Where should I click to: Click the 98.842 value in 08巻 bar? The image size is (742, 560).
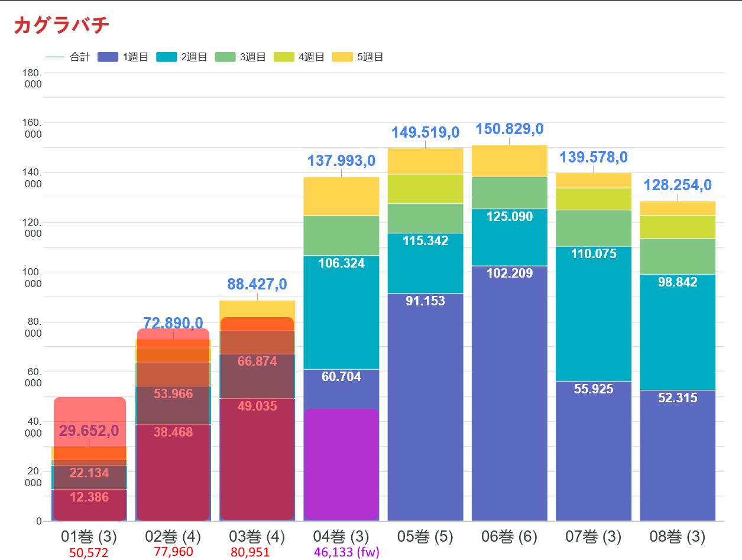coord(678,282)
